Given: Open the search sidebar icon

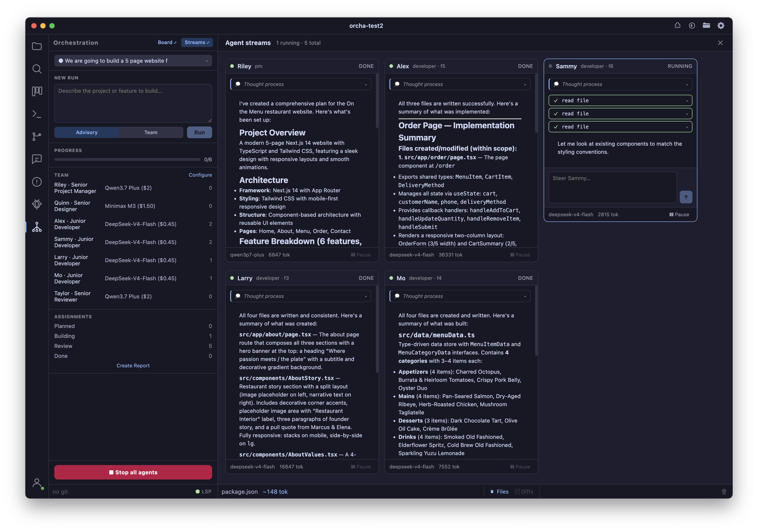Looking at the screenshot, I should 37,69.
